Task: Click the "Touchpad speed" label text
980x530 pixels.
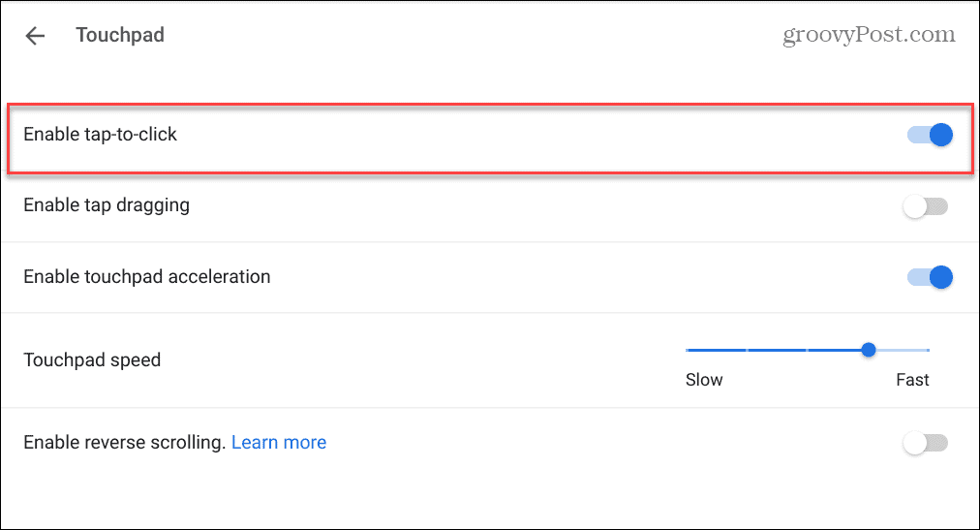Action: (92, 360)
